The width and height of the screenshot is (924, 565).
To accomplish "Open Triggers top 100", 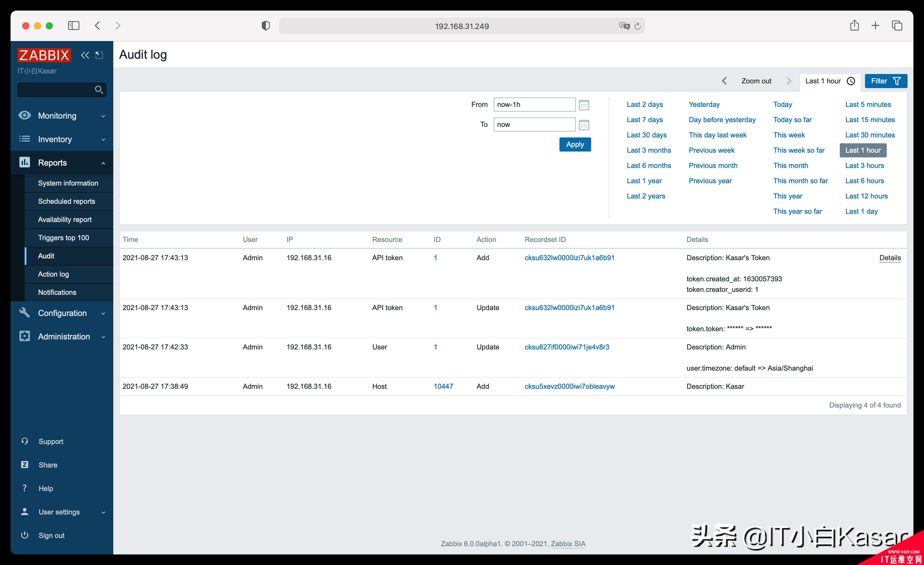I will 69,238.
